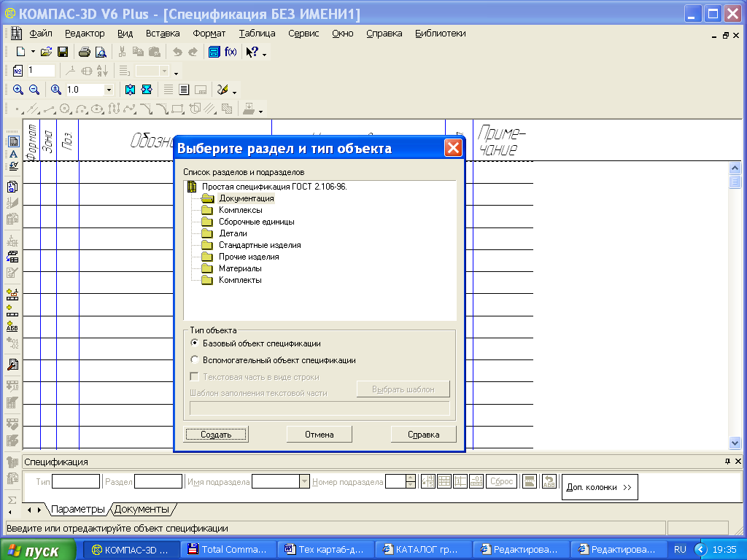The height and width of the screenshot is (560, 747).
Task: Select the Комплексы section
Action: [x=241, y=210]
